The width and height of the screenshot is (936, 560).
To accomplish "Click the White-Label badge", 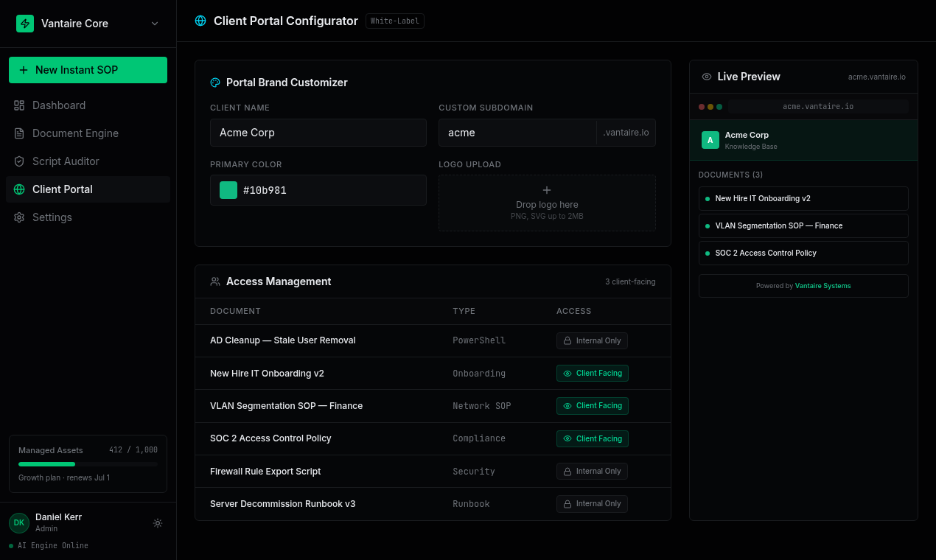I will (395, 21).
